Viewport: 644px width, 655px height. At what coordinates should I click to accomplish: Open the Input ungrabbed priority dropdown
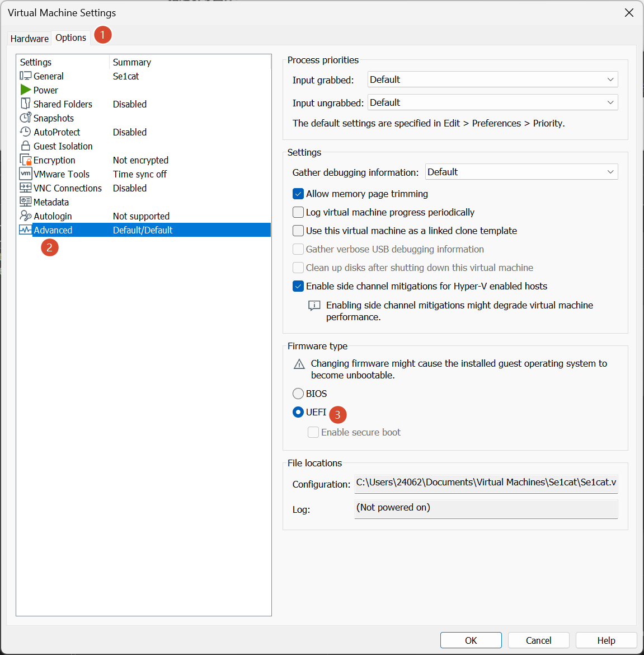tap(492, 102)
